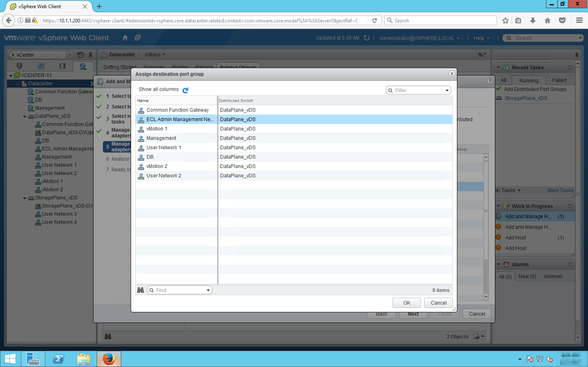Collapse the DataPlane_vDS tree node

25,116
